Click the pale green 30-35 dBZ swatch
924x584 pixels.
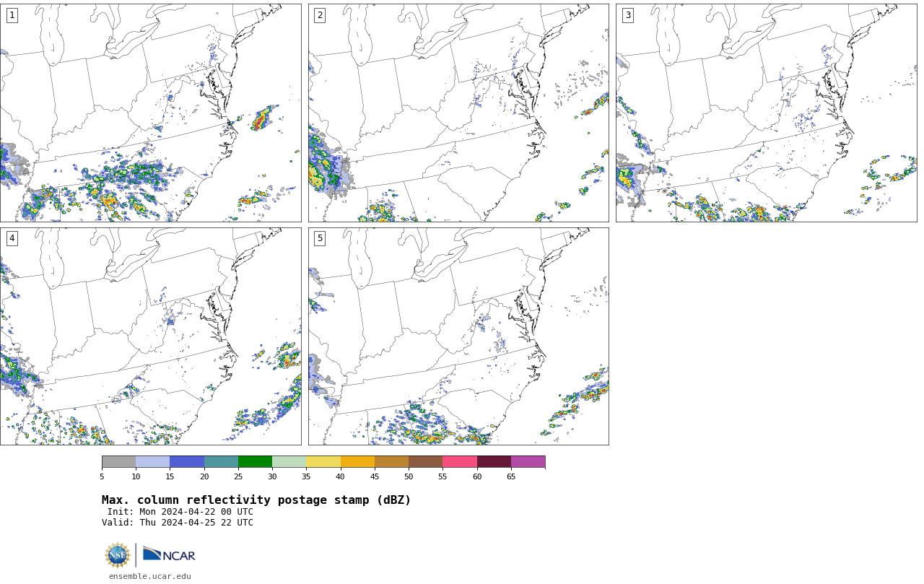pyautogui.click(x=289, y=462)
